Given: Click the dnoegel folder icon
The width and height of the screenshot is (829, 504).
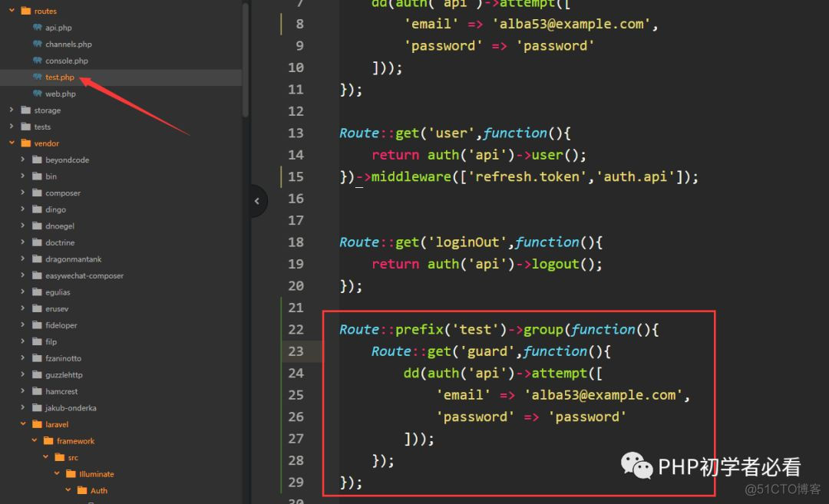Looking at the screenshot, I should tap(37, 226).
